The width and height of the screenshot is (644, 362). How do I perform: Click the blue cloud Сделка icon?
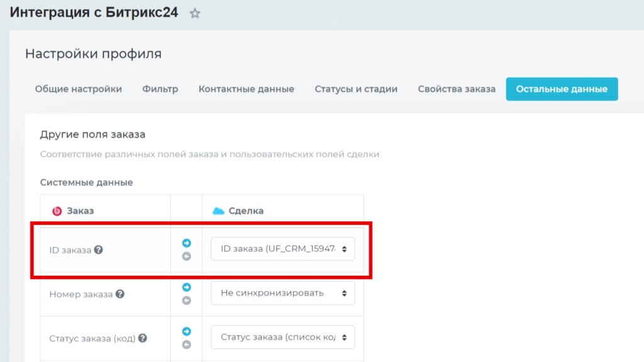click(218, 211)
